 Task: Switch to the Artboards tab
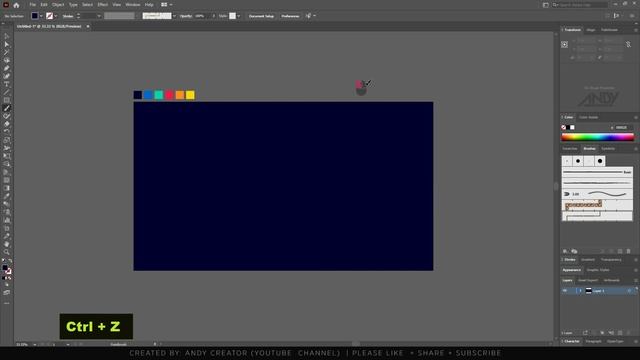[x=612, y=280]
